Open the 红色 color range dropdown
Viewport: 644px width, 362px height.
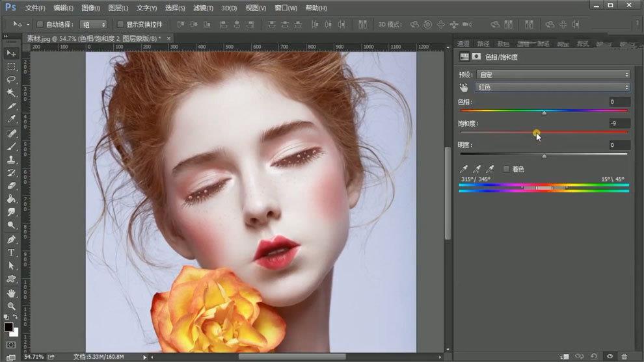(553, 87)
